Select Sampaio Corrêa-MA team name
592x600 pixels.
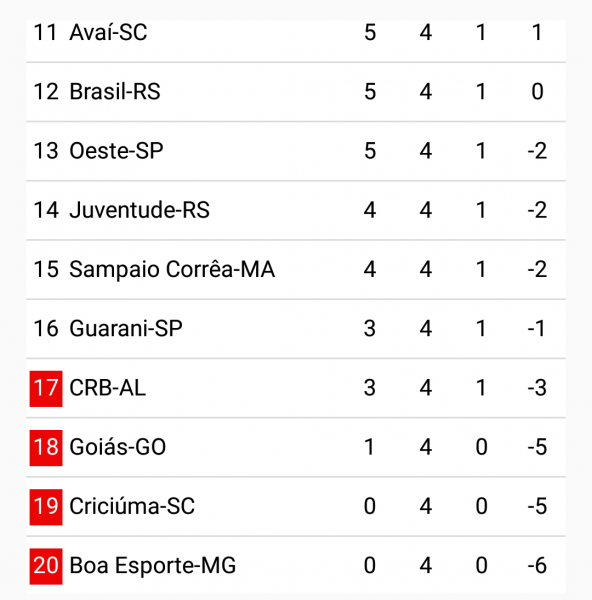click(x=172, y=269)
